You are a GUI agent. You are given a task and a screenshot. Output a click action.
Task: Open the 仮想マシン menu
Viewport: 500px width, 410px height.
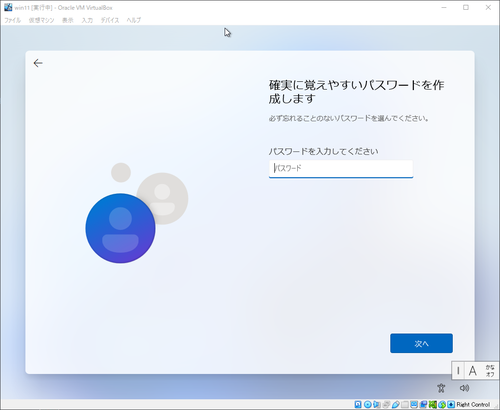(41, 20)
